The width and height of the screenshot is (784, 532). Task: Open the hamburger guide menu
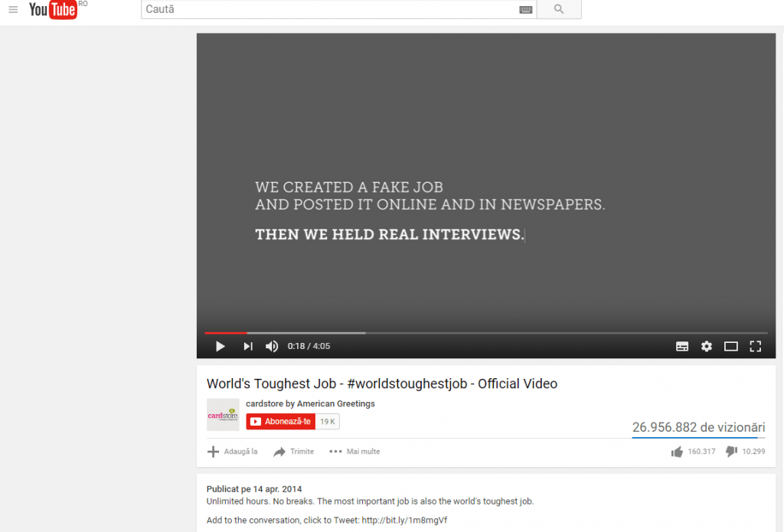[13, 10]
